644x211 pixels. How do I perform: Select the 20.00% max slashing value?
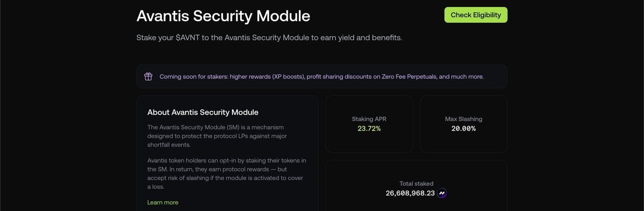(x=463, y=129)
